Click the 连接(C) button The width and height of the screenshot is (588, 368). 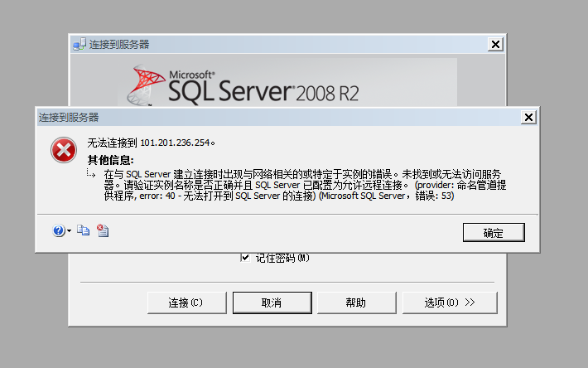tap(186, 303)
